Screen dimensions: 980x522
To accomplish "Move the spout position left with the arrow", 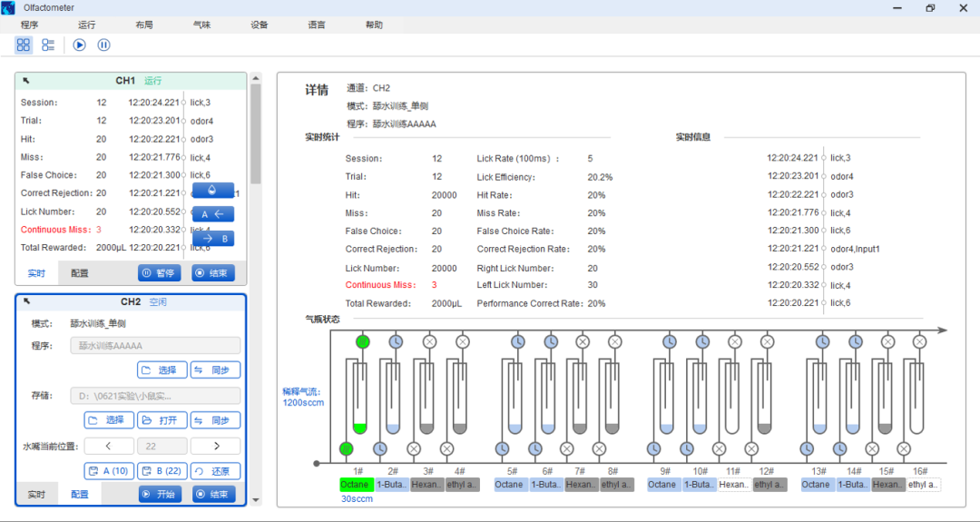I will point(108,446).
